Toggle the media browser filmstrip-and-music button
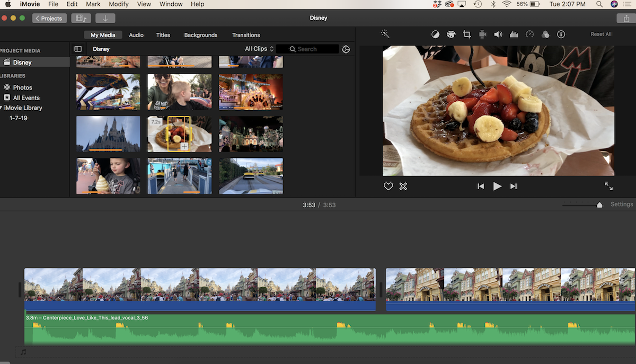Image resolution: width=636 pixels, height=364 pixels. [81, 18]
